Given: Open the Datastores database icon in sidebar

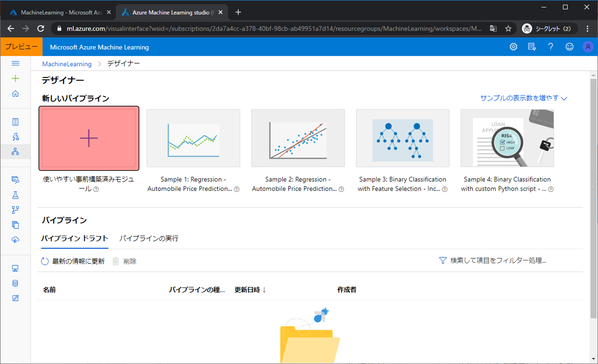Looking at the screenshot, I should (x=15, y=283).
